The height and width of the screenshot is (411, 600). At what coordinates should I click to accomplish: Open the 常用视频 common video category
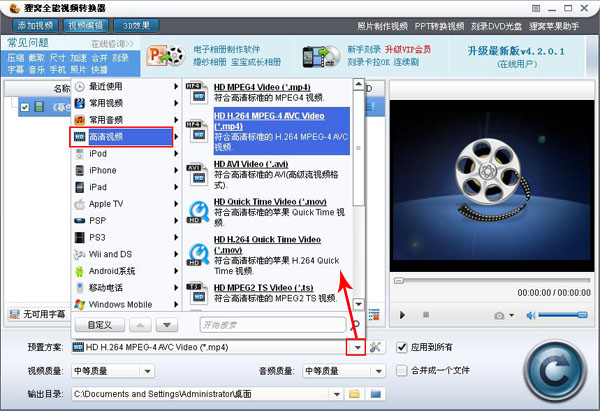point(125,103)
